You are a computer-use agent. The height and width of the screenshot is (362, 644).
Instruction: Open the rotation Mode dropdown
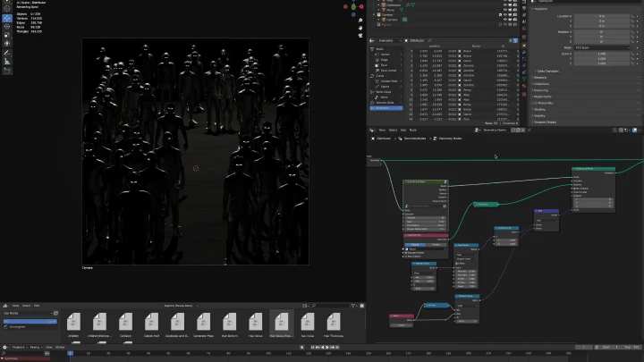click(x=600, y=46)
